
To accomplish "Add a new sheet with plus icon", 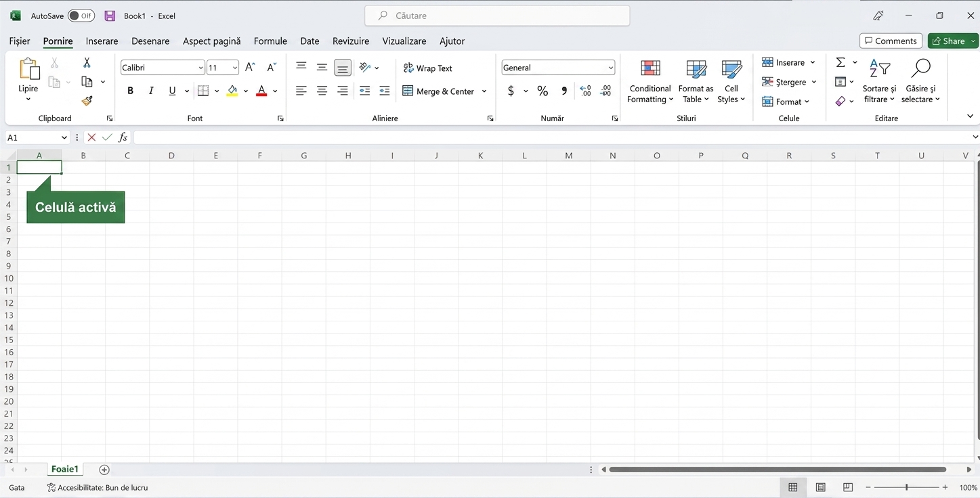I will (104, 470).
